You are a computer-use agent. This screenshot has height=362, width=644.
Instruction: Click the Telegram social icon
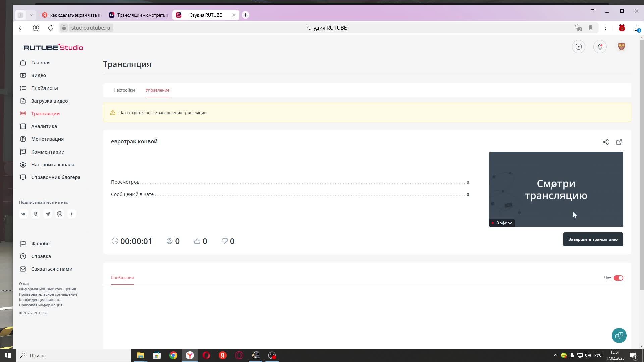[48, 214]
